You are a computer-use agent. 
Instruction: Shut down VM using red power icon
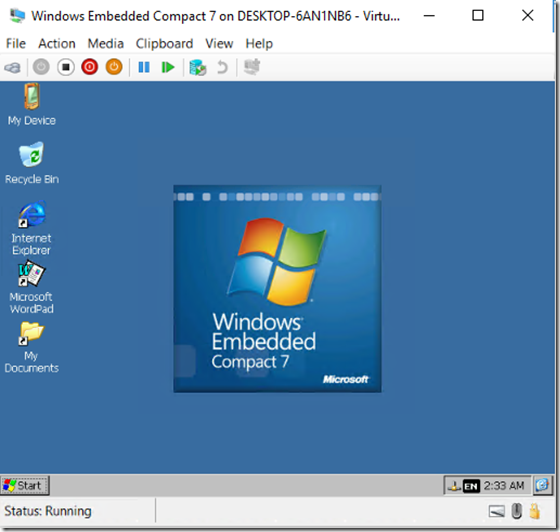[x=90, y=67]
